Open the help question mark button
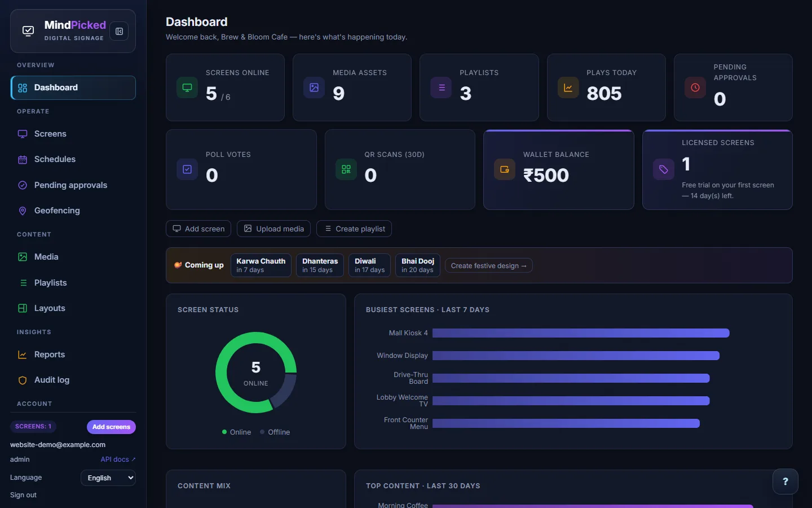The height and width of the screenshot is (508, 812). (x=785, y=481)
